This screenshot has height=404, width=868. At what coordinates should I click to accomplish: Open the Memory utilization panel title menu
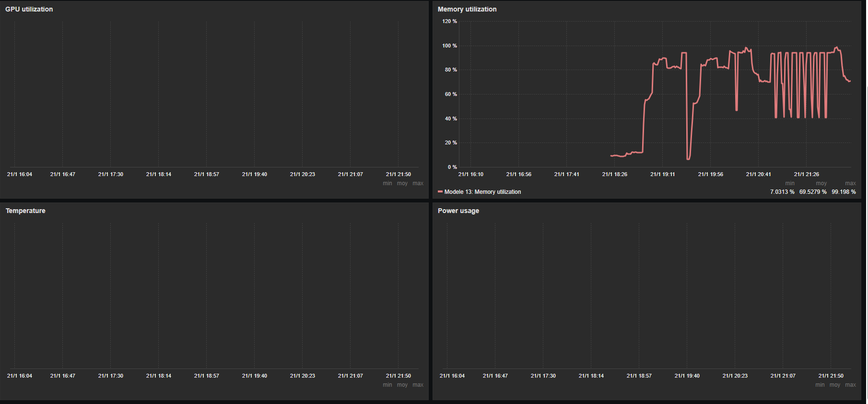467,9
